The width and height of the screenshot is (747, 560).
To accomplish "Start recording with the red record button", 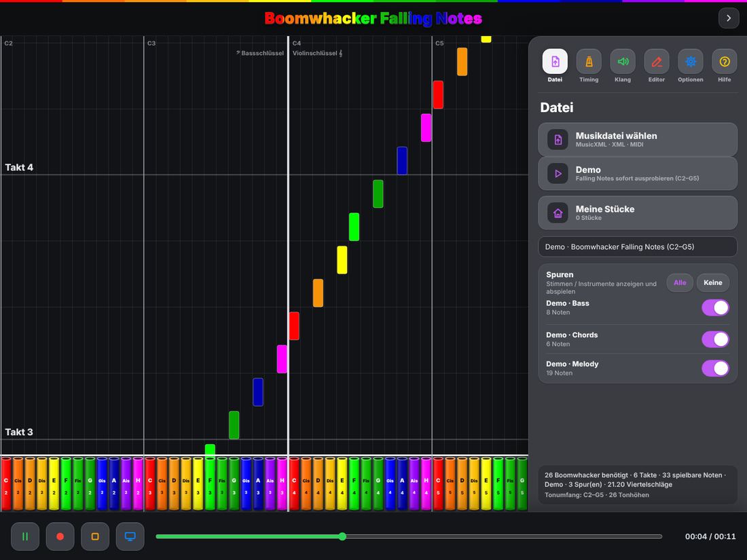I will pos(60,536).
